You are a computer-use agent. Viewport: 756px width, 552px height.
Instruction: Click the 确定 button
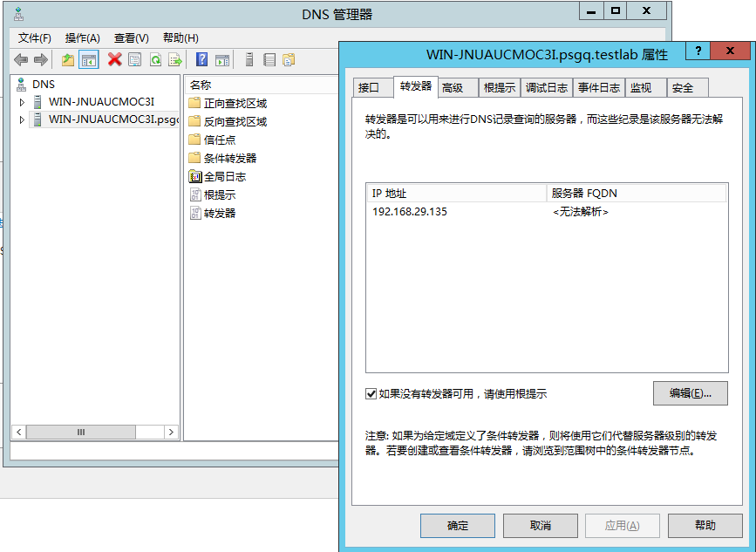[457, 525]
